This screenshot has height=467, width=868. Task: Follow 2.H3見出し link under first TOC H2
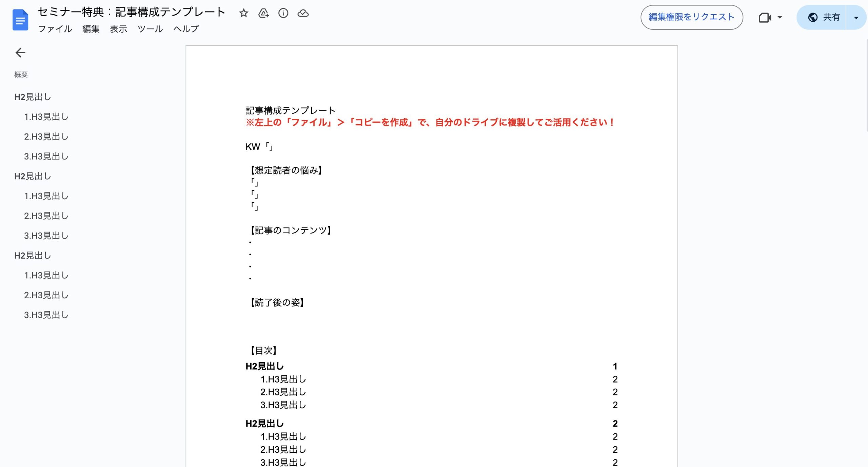(283, 392)
